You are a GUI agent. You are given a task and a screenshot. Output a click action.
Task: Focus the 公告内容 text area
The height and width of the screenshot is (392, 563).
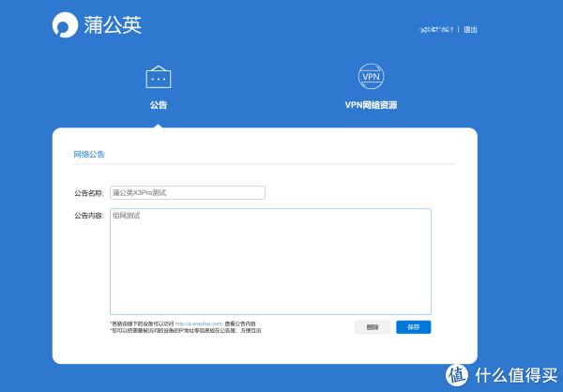tap(270, 262)
